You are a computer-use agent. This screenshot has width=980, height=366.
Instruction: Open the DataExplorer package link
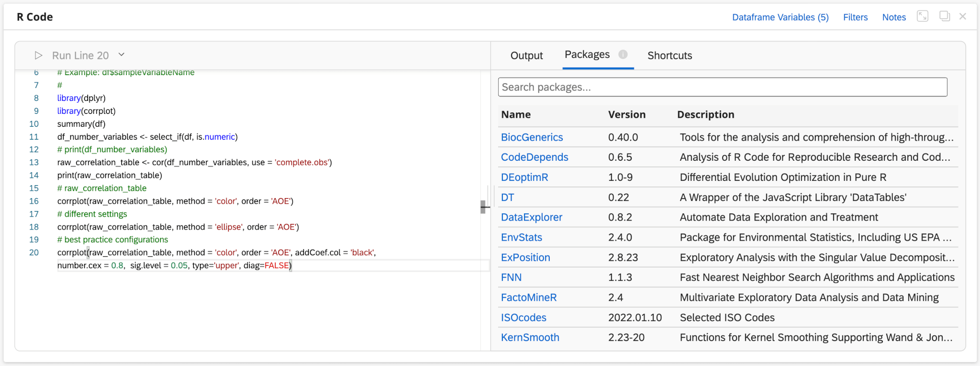pyautogui.click(x=531, y=217)
